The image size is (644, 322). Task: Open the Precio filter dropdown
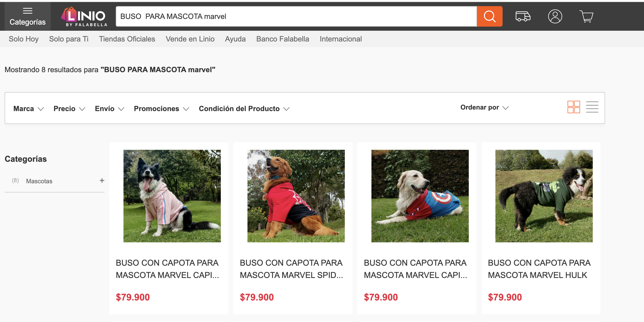point(69,109)
